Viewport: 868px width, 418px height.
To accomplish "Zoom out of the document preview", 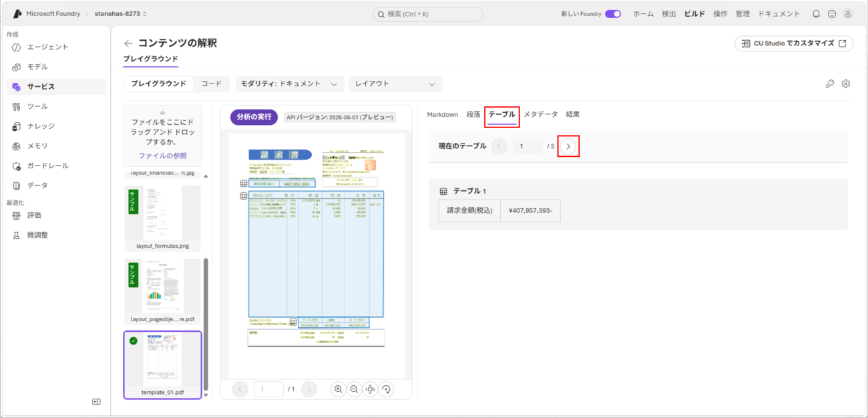I will pyautogui.click(x=354, y=389).
